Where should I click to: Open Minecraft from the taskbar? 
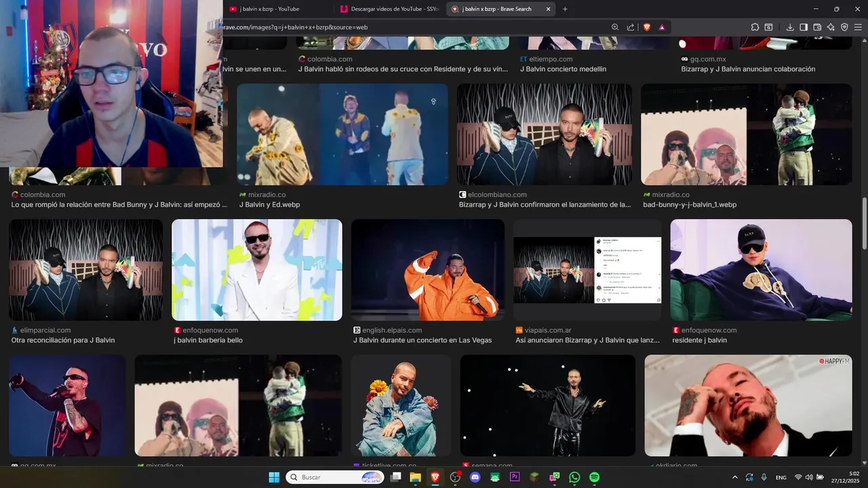[534, 477]
